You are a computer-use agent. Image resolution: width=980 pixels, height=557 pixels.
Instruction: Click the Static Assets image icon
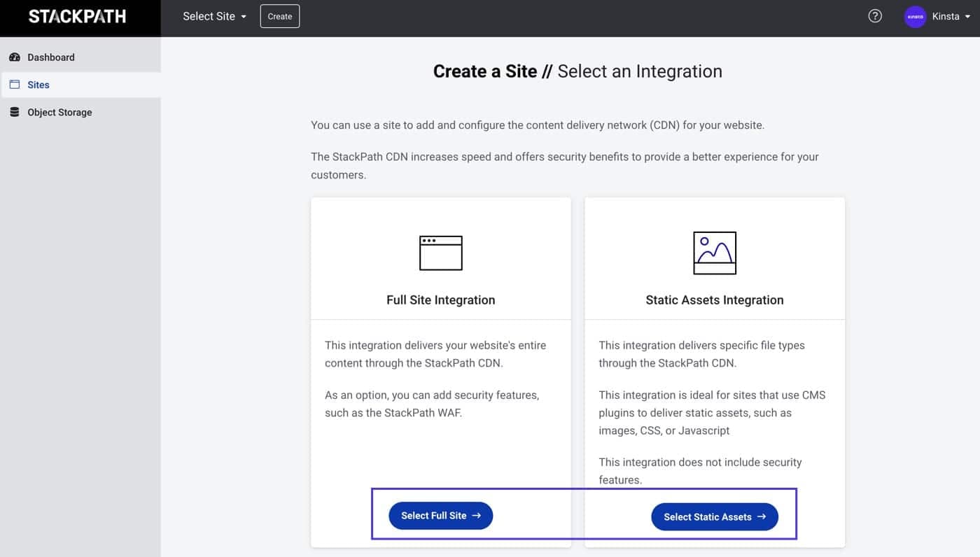714,253
